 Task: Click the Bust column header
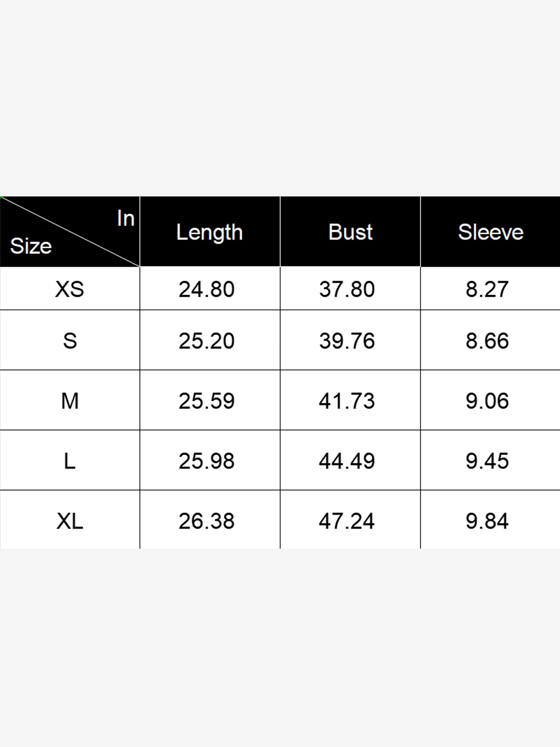coord(350,232)
